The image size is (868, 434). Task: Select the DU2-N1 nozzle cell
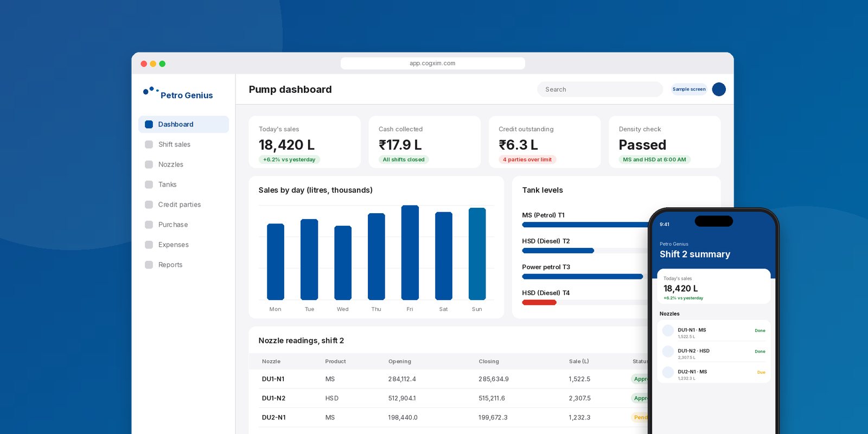tap(274, 418)
